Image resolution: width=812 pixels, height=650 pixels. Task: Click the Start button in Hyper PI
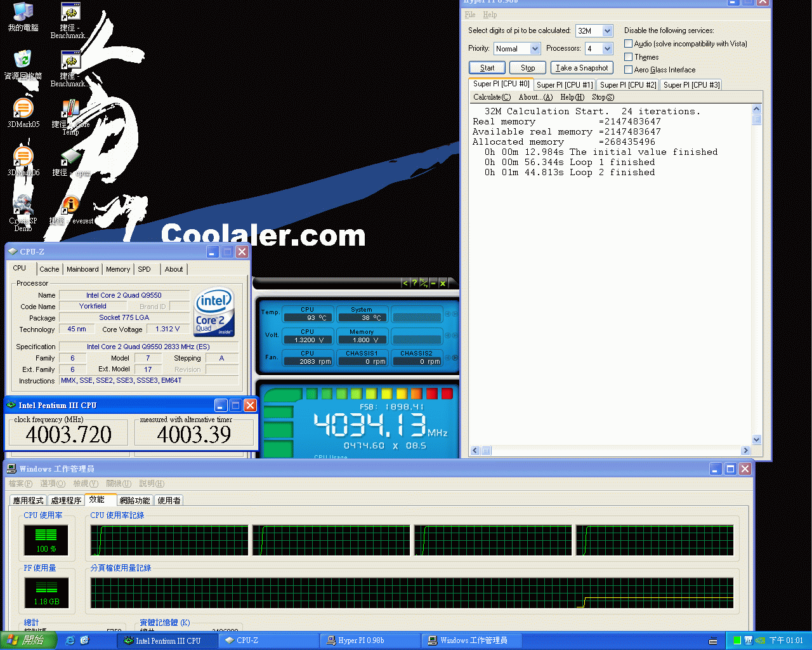pyautogui.click(x=487, y=68)
